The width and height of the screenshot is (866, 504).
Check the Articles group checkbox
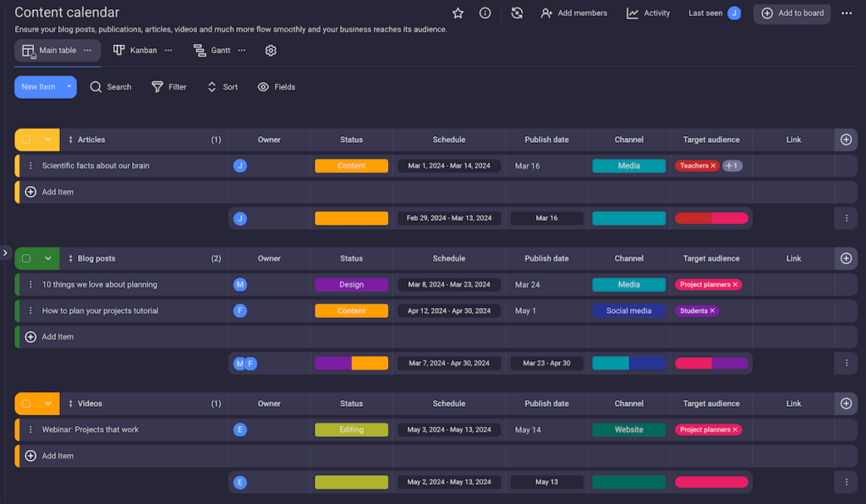click(x=26, y=140)
